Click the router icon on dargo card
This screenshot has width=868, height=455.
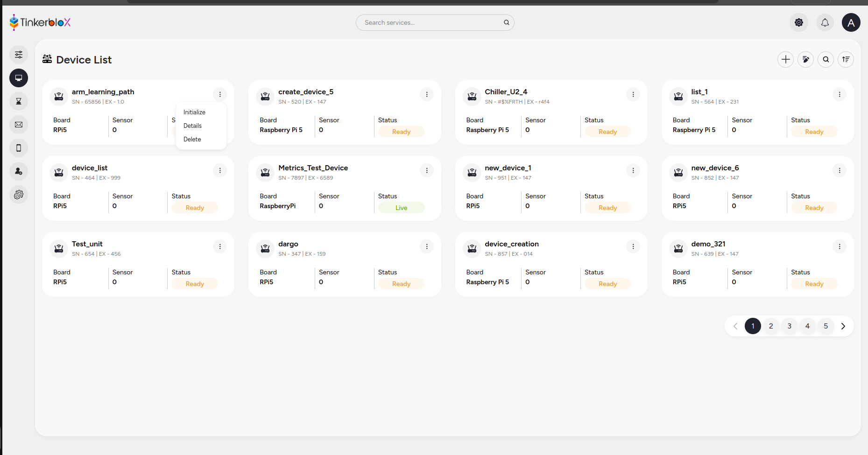click(265, 249)
